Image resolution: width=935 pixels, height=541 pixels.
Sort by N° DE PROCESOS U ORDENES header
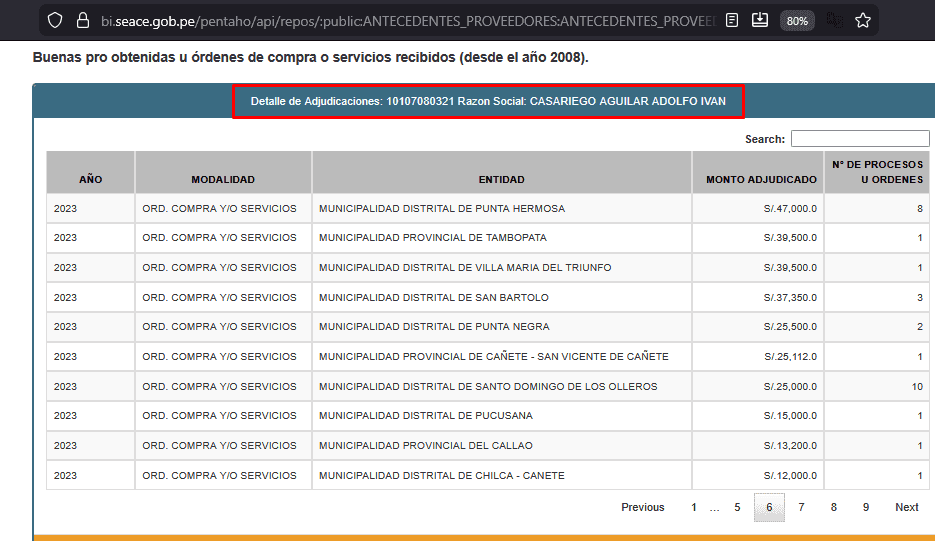point(877,172)
